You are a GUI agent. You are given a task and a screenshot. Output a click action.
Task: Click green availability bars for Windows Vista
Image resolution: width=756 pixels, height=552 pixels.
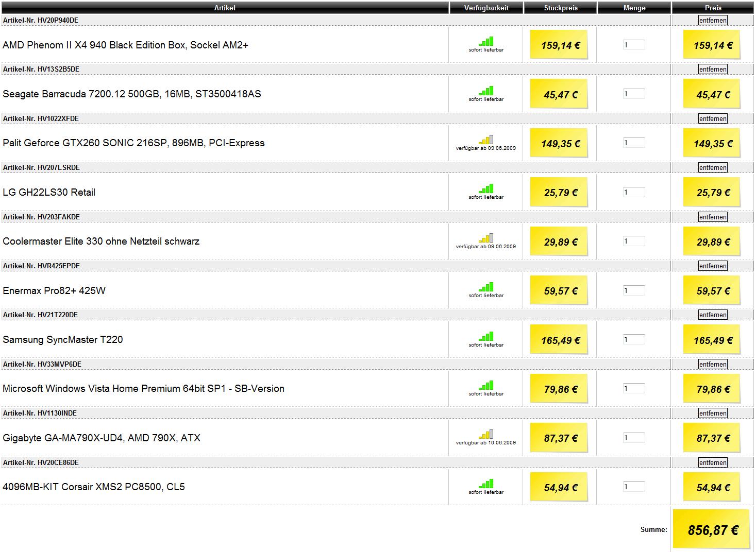click(486, 385)
